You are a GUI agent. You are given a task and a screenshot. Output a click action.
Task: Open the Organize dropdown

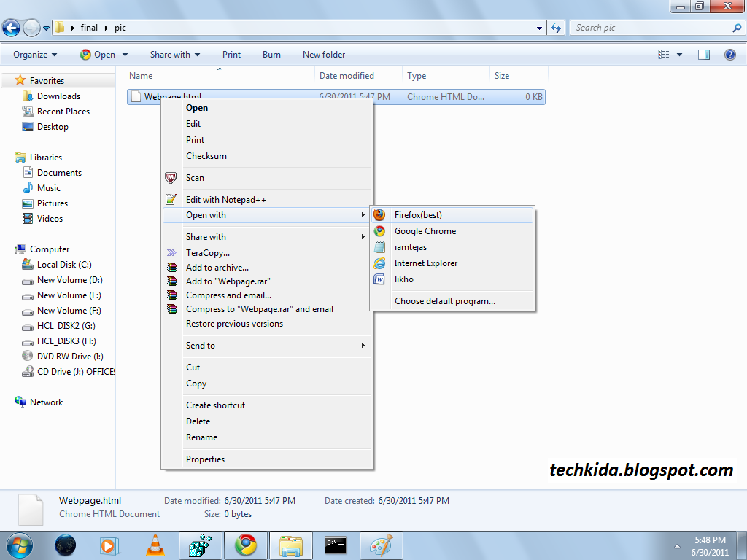pos(33,54)
